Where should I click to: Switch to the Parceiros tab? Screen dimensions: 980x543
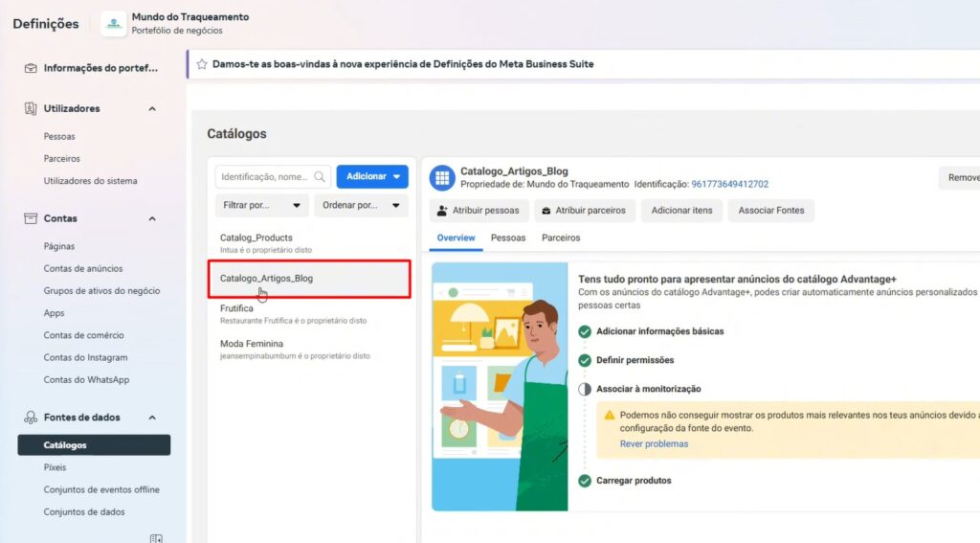tap(561, 238)
